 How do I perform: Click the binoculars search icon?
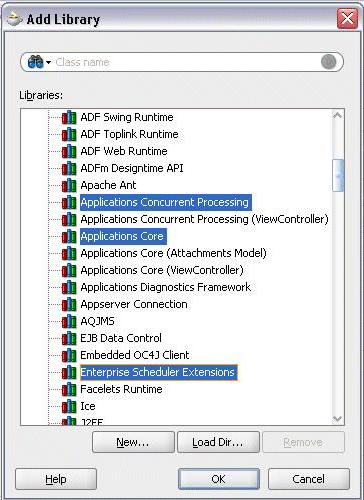(x=35, y=62)
